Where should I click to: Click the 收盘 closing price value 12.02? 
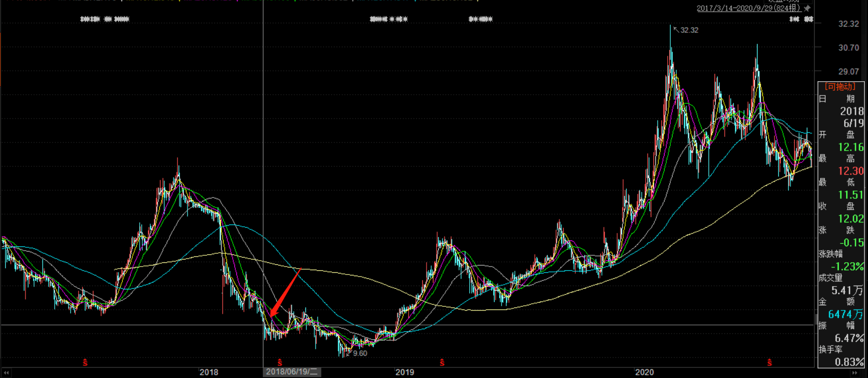(850, 219)
